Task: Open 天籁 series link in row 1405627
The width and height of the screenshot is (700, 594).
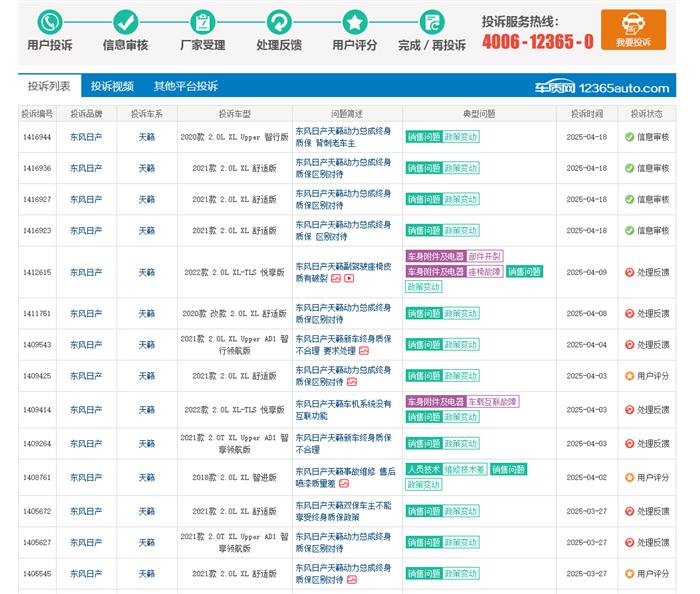Action: pos(146,543)
